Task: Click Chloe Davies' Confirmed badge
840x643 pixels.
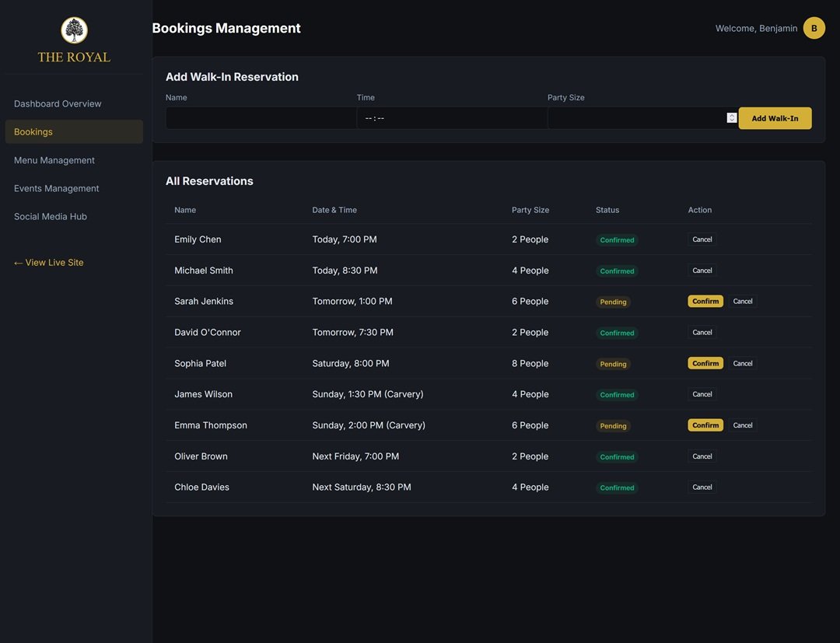Action: click(x=617, y=487)
